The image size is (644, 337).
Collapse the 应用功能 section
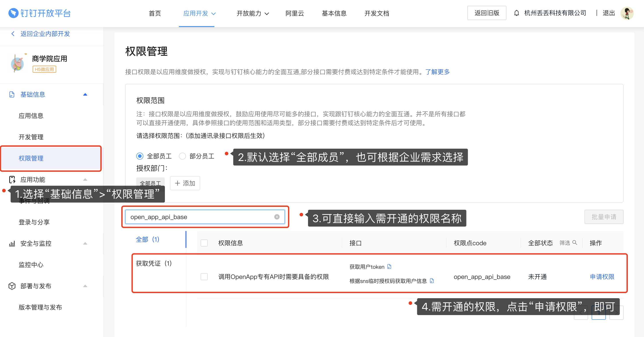tap(85, 180)
